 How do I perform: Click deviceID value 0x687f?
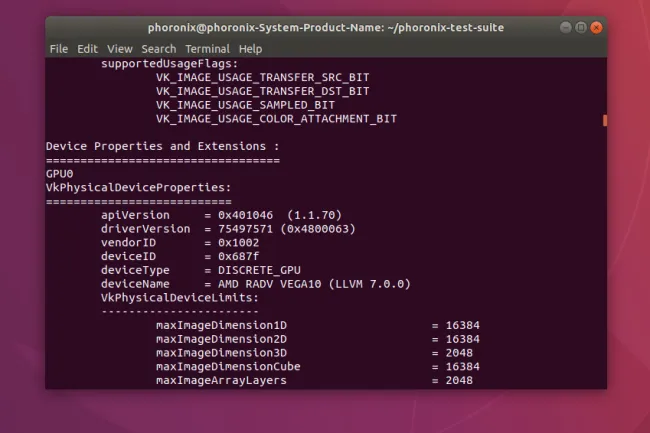coord(238,256)
